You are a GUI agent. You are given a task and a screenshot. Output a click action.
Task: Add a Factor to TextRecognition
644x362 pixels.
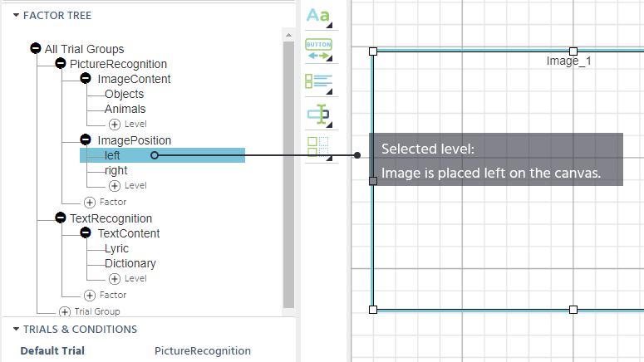click(106, 295)
